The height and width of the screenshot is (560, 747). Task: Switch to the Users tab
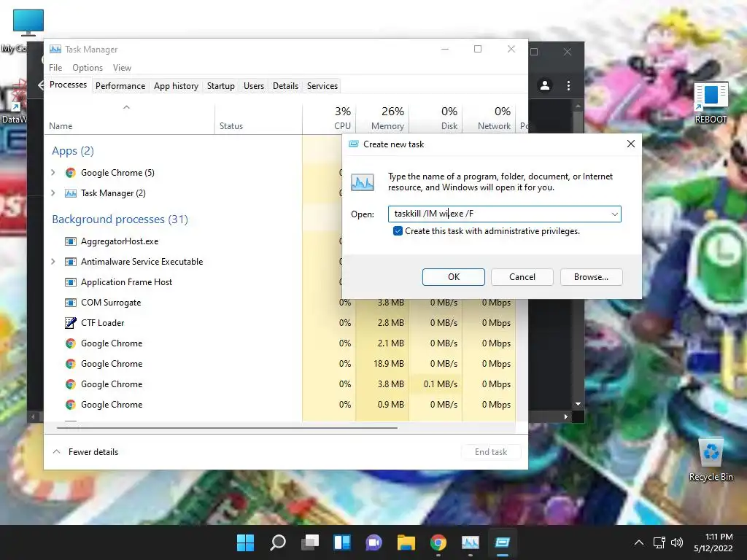(x=253, y=86)
